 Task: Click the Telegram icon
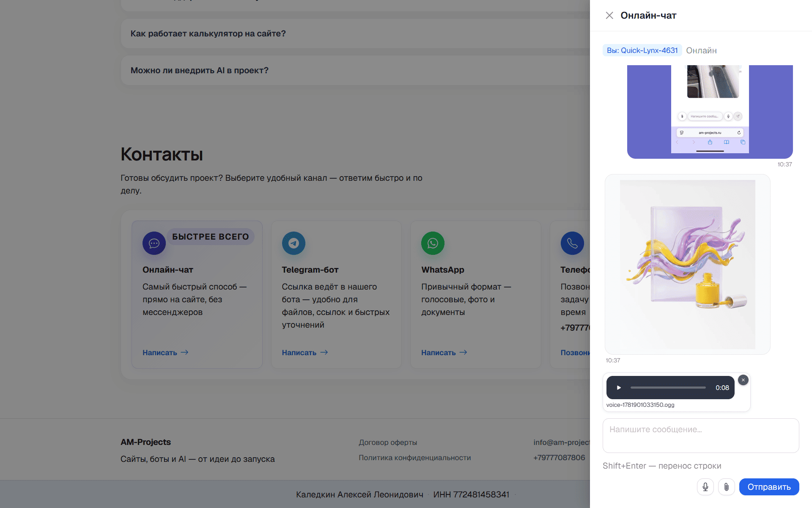(294, 243)
